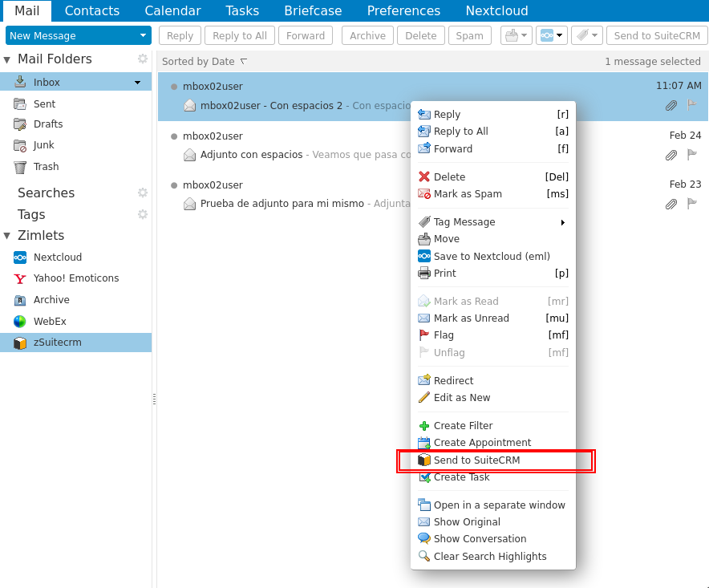Screen dimensions: 709x588
Task: Change Sorted by Date order
Action: click(204, 61)
